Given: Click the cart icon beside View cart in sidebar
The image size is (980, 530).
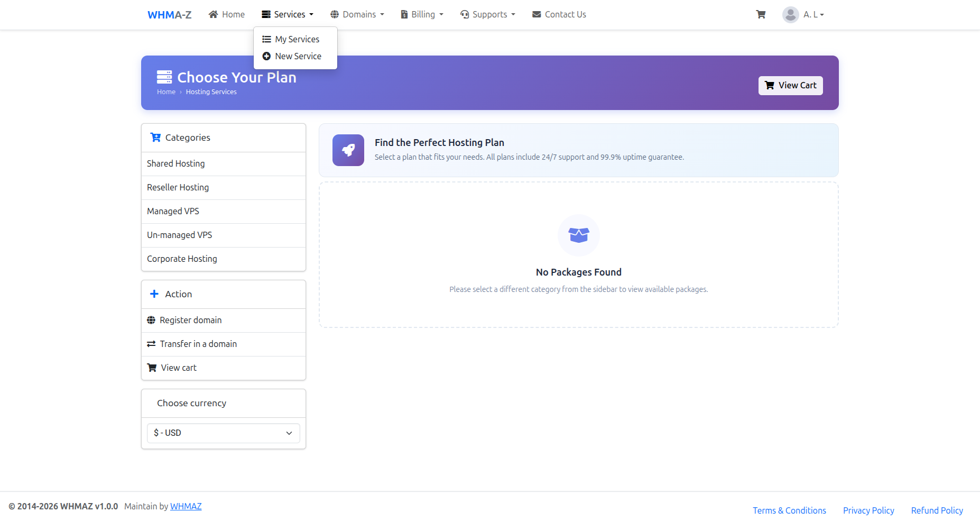Looking at the screenshot, I should pos(152,368).
